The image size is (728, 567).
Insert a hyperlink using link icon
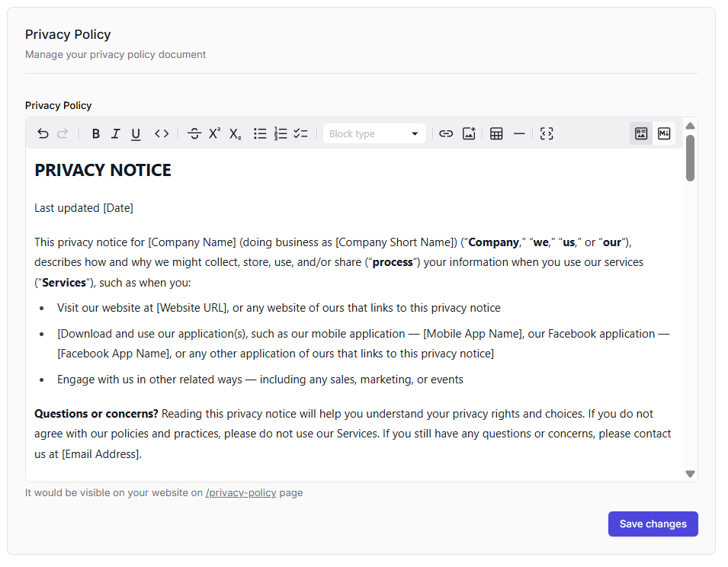[446, 134]
